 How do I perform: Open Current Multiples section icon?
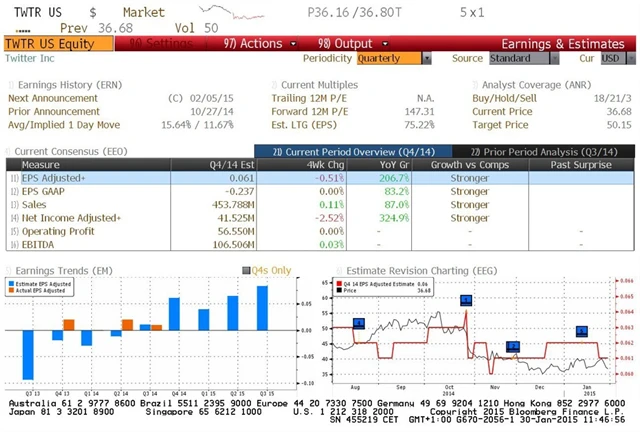click(274, 85)
